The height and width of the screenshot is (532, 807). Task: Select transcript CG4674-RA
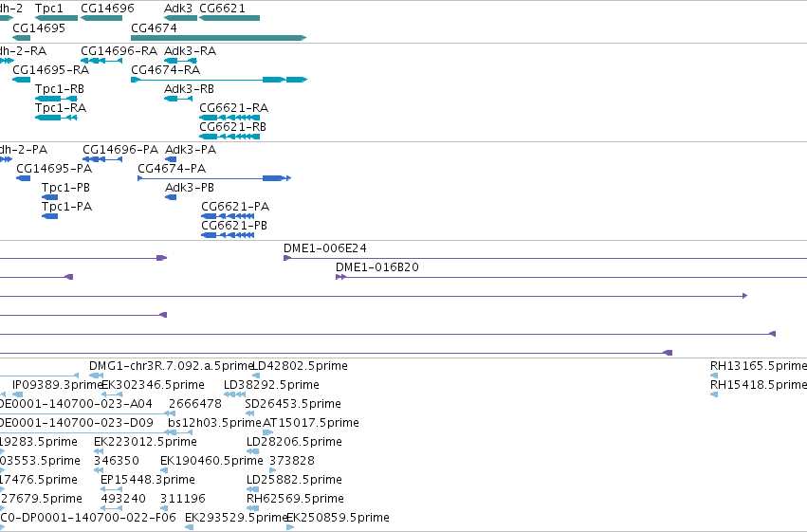coord(166,70)
